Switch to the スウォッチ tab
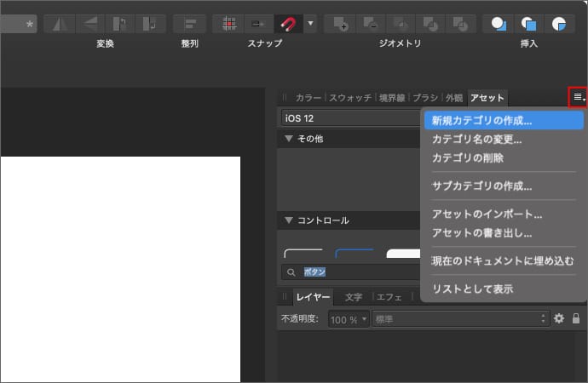This screenshot has width=588, height=383. click(x=350, y=98)
